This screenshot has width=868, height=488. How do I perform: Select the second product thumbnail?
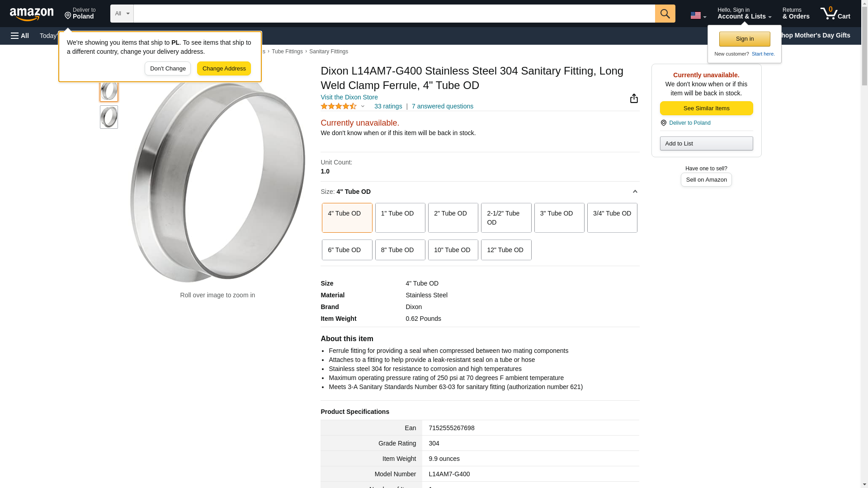pos(109,117)
